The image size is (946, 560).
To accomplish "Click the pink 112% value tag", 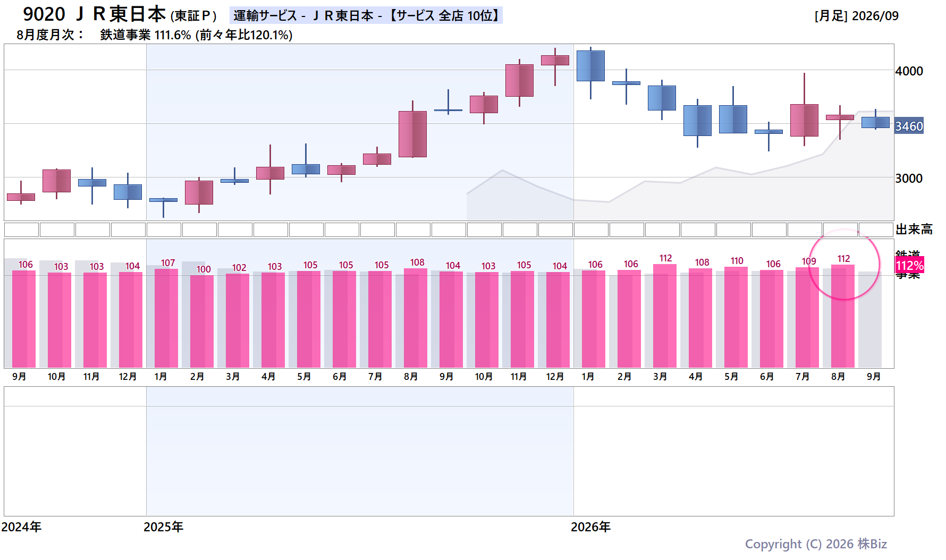I will 910,266.
